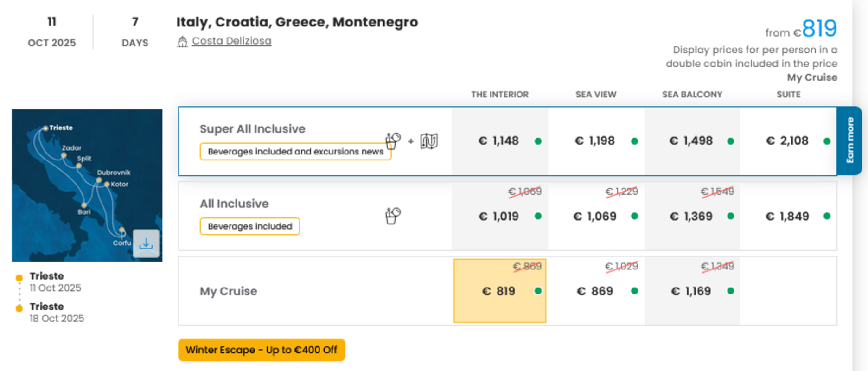Open the Costa Deliziosa ship link
Viewport: 868px width, 371px height.
[231, 41]
